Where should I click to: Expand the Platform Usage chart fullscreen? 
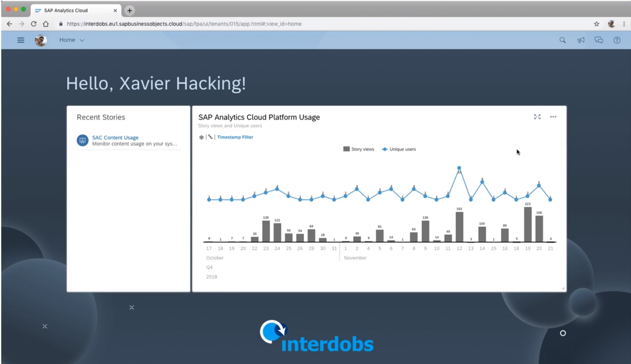(537, 117)
